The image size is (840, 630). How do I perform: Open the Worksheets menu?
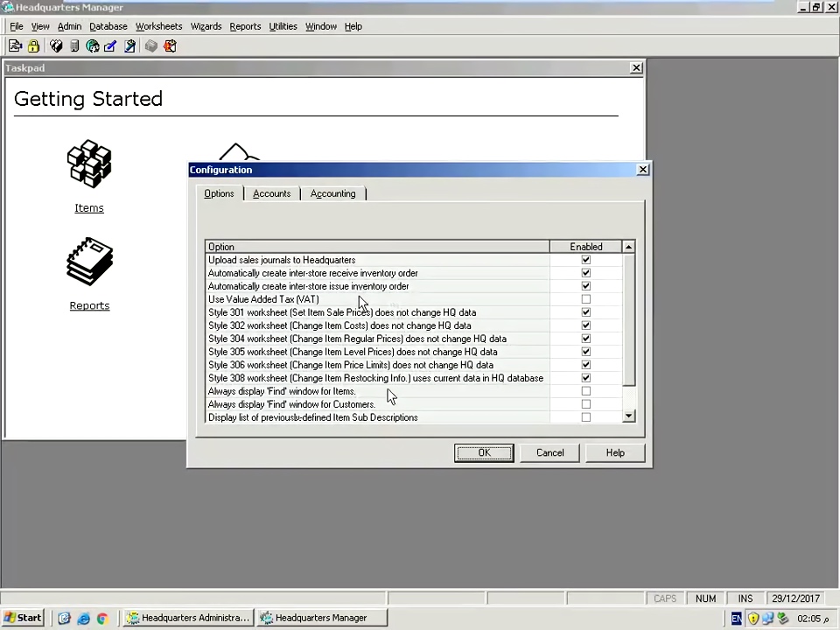[x=158, y=26]
